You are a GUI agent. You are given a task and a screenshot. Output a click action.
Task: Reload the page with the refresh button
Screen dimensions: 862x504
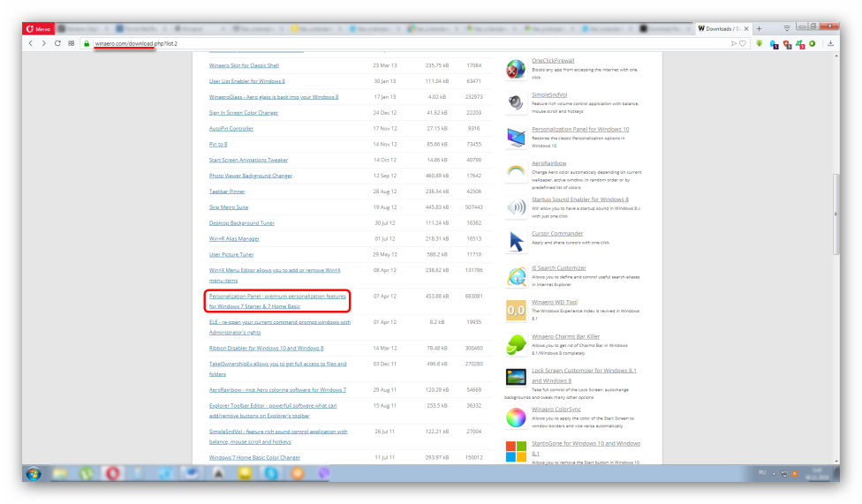point(58,42)
